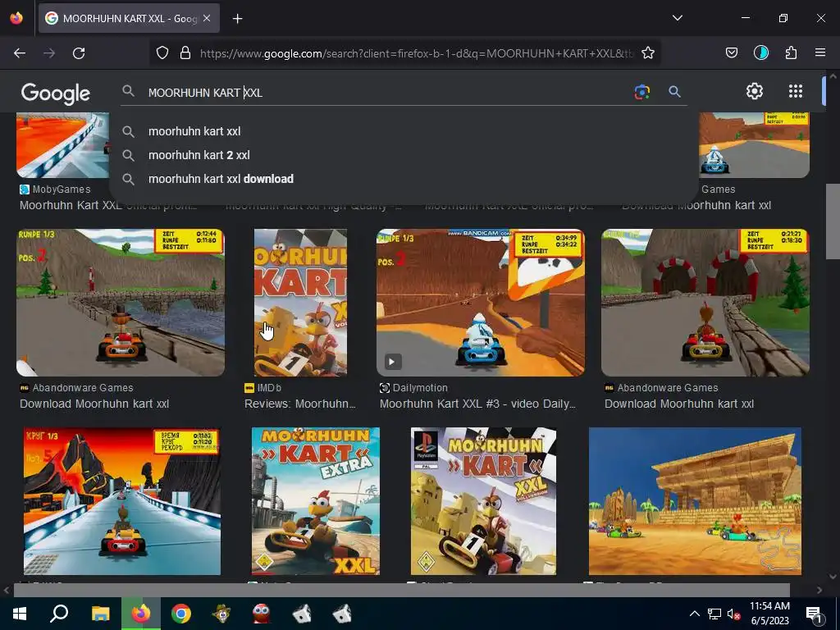840x630 pixels.
Task: Expand the list all tabs chevron
Action: click(677, 18)
